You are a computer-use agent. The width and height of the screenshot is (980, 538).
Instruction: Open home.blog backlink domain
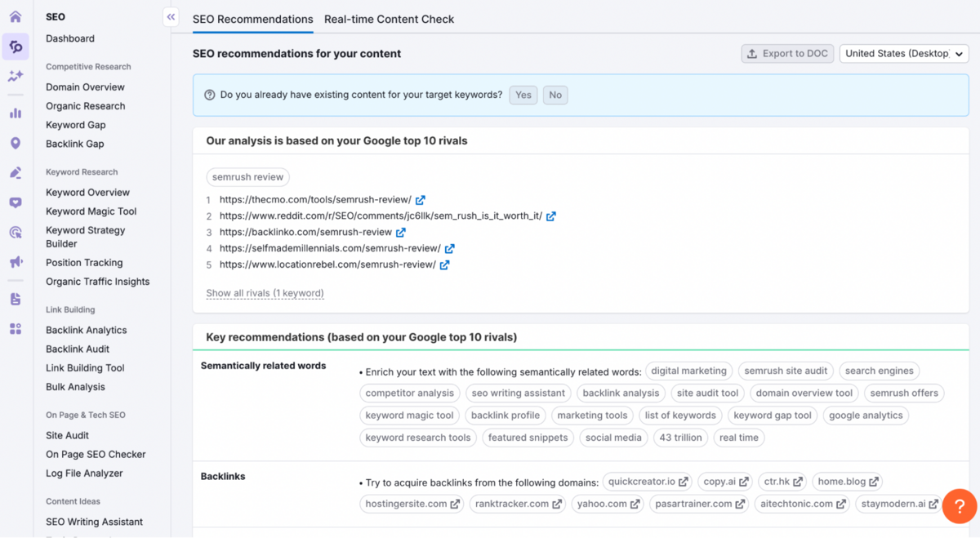coord(848,482)
